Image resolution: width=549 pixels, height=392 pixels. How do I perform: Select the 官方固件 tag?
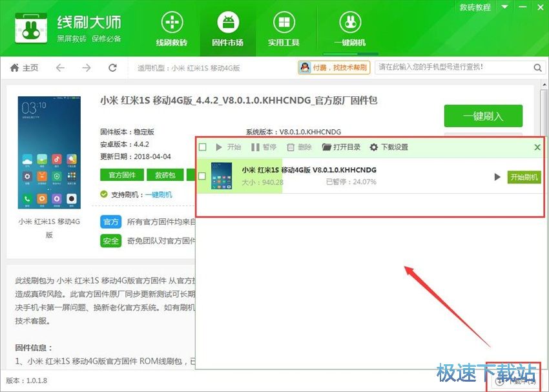pyautogui.click(x=122, y=174)
